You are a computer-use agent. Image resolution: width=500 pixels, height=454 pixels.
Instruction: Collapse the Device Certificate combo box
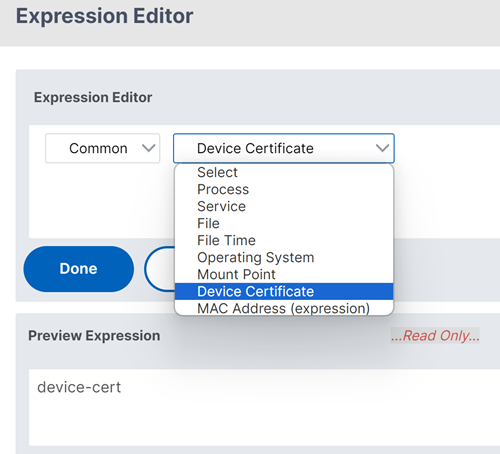(x=284, y=148)
